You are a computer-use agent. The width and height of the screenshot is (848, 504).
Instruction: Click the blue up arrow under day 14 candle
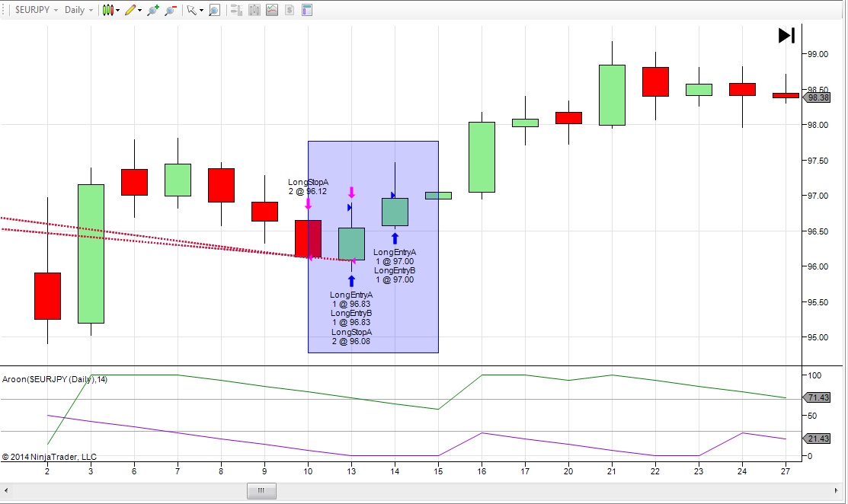coord(395,238)
